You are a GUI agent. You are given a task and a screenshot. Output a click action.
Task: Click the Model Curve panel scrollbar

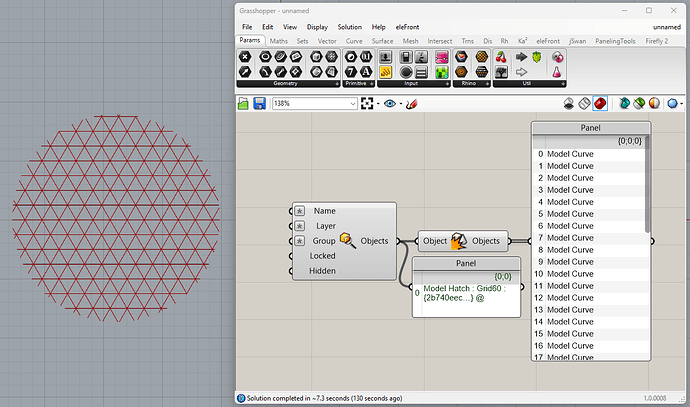[647, 184]
